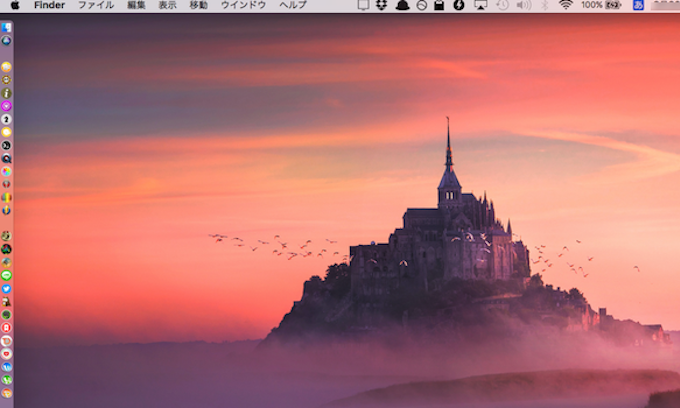680x408 pixels.
Task: Click the volume speaker icon
Action: (523, 6)
